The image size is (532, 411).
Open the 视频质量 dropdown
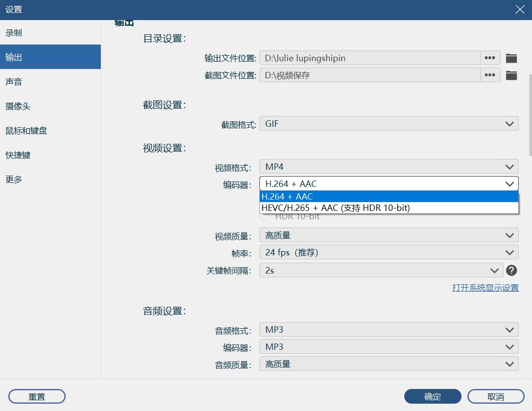coord(388,235)
